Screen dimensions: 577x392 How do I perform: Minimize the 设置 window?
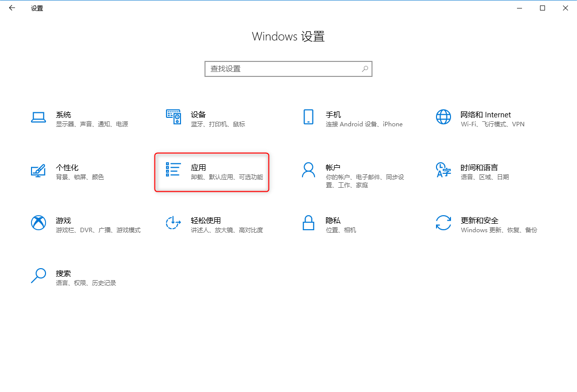point(519,8)
